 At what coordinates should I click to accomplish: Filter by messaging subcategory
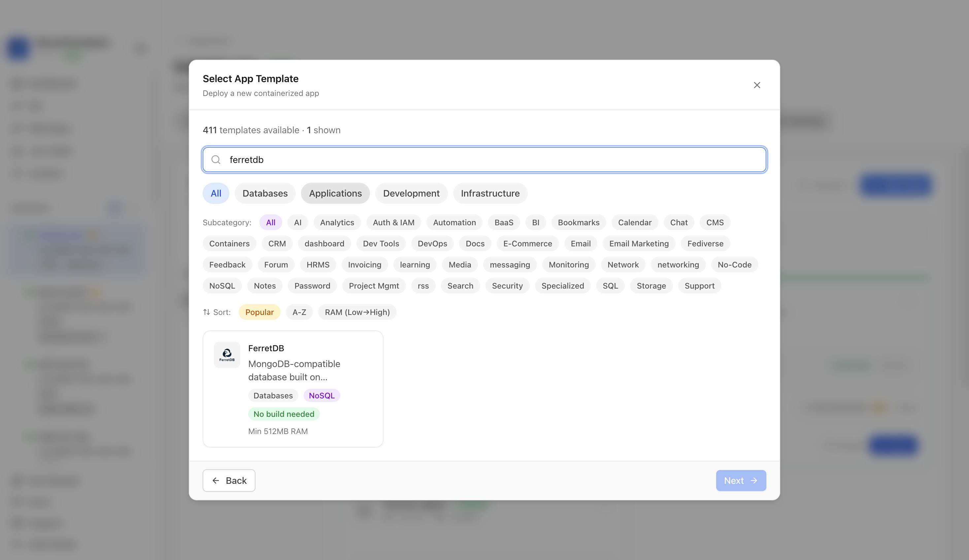510,265
